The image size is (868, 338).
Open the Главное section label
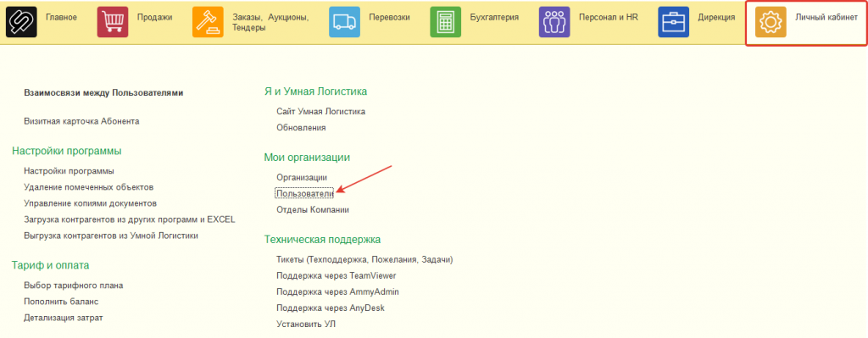[x=61, y=17]
